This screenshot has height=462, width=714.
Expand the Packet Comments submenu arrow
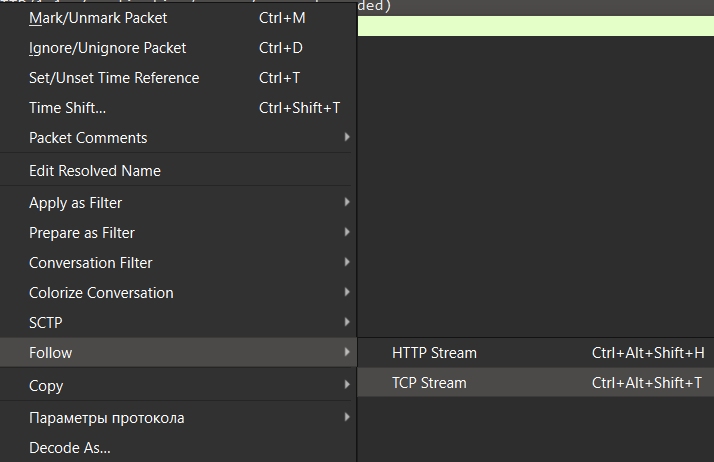coord(347,137)
